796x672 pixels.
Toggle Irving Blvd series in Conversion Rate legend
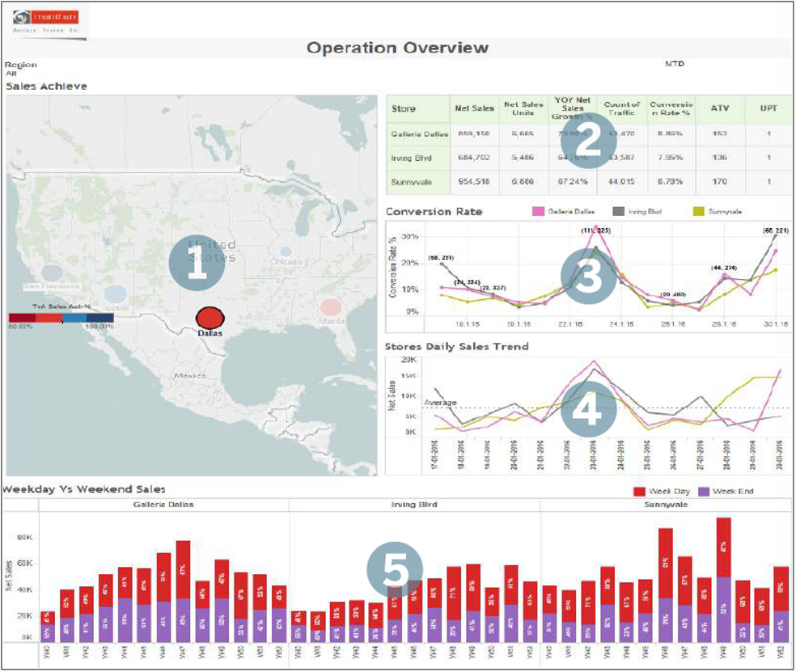pos(640,211)
